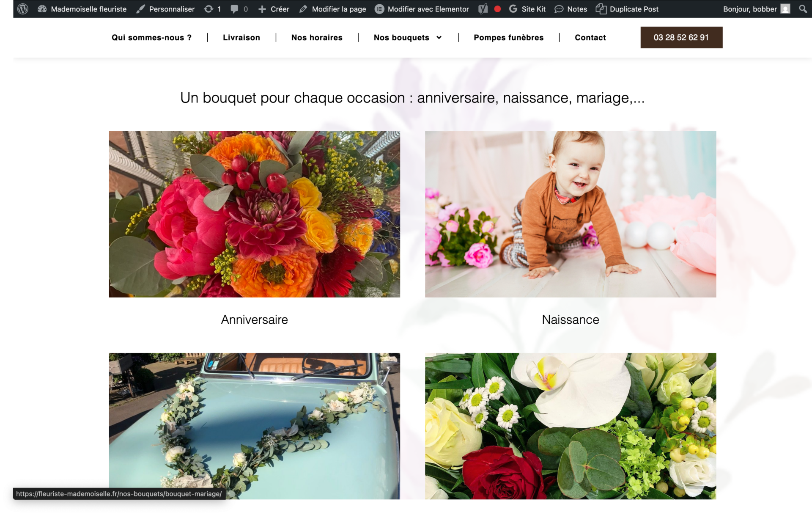Click the Personnaliser brush icon
This screenshot has width=812, height=515.
(x=140, y=9)
